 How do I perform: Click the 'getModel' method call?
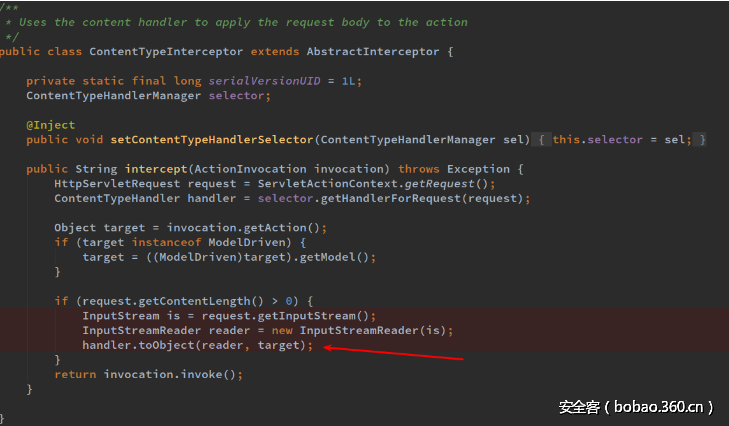tap(327, 257)
